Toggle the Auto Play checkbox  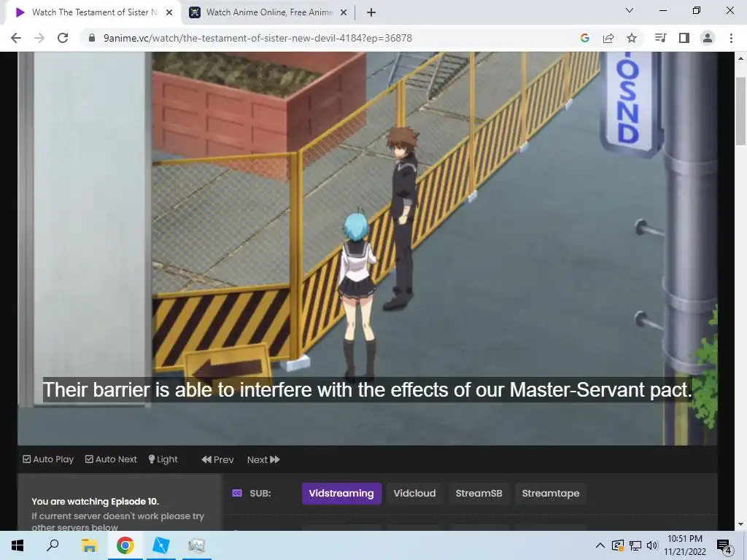[48, 459]
